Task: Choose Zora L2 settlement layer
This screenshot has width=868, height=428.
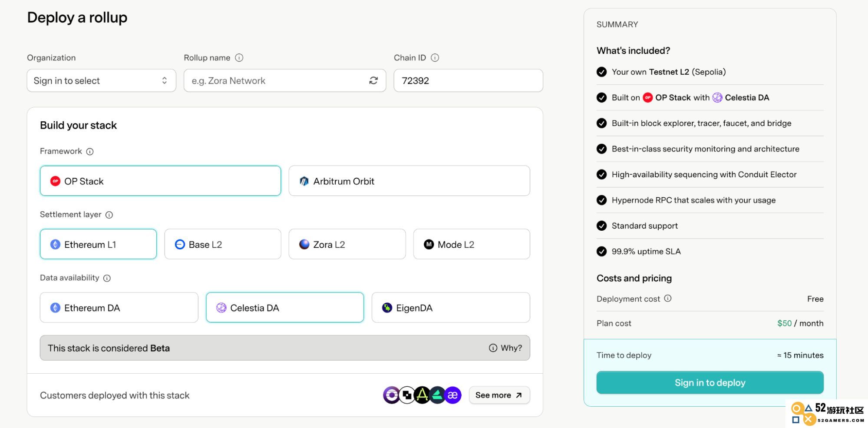Action: click(x=347, y=244)
